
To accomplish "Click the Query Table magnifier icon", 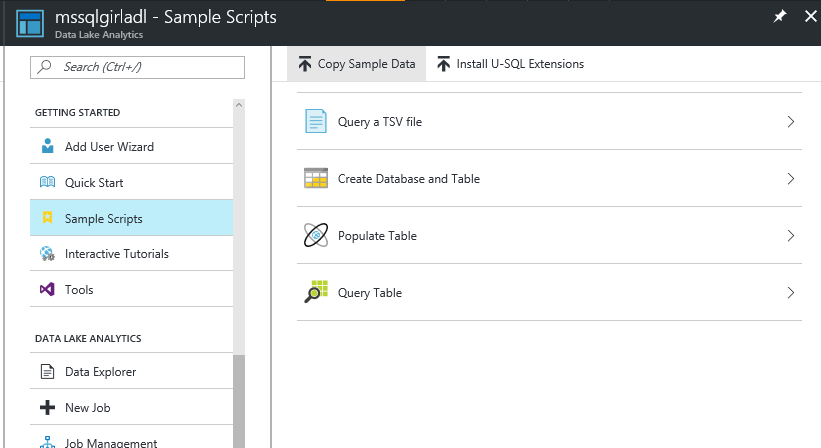I will tap(316, 292).
